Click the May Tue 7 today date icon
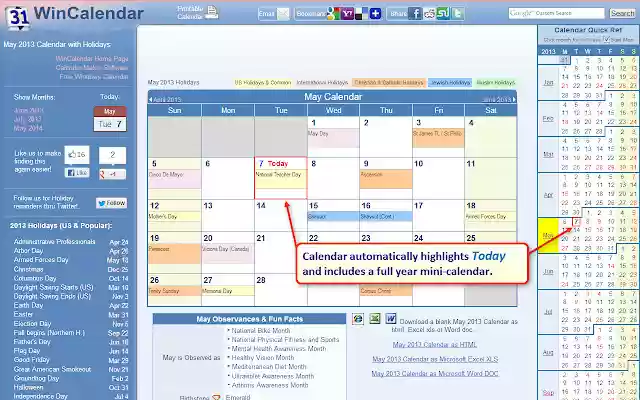The height and width of the screenshot is (400, 640). click(x=110, y=119)
